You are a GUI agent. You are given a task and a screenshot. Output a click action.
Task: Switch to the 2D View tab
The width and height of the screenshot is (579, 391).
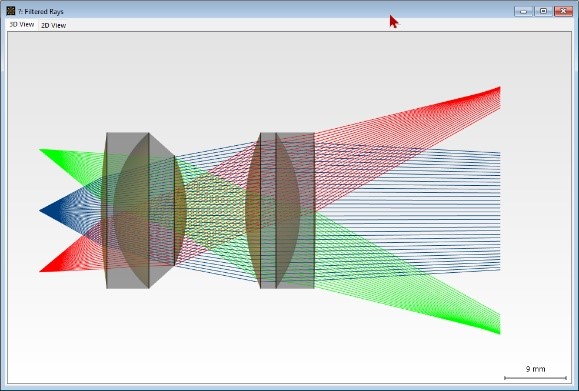54,25
